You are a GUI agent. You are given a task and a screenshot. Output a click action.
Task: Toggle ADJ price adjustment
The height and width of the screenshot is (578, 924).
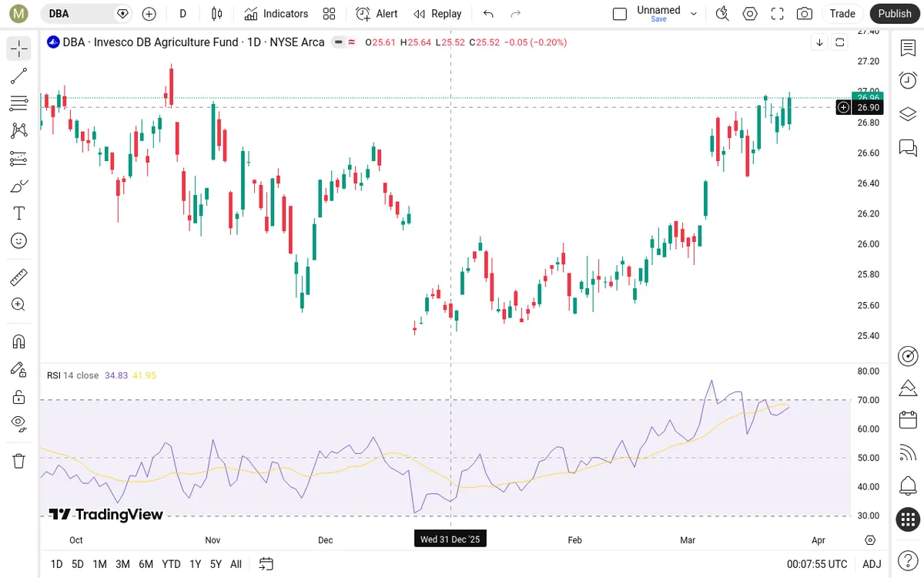(x=872, y=564)
